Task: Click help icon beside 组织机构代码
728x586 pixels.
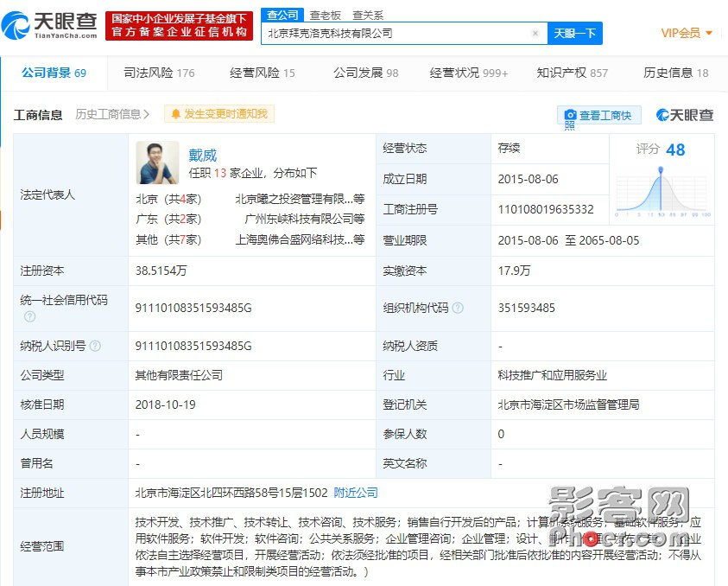Action: (x=458, y=308)
